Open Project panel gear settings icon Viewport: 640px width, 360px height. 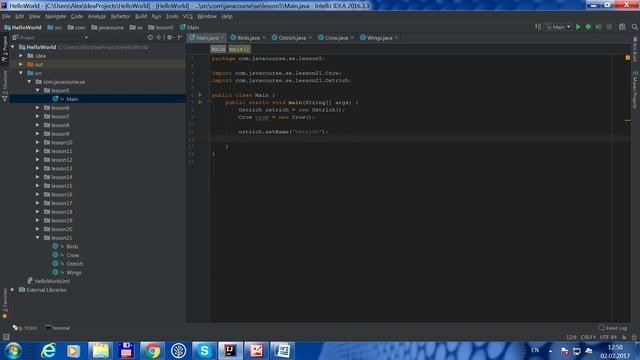[169, 38]
